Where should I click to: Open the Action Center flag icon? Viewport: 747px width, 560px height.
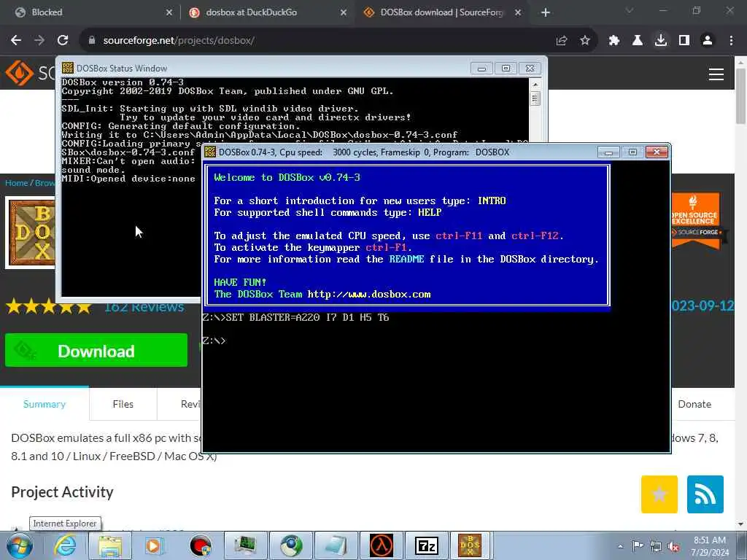tap(638, 546)
